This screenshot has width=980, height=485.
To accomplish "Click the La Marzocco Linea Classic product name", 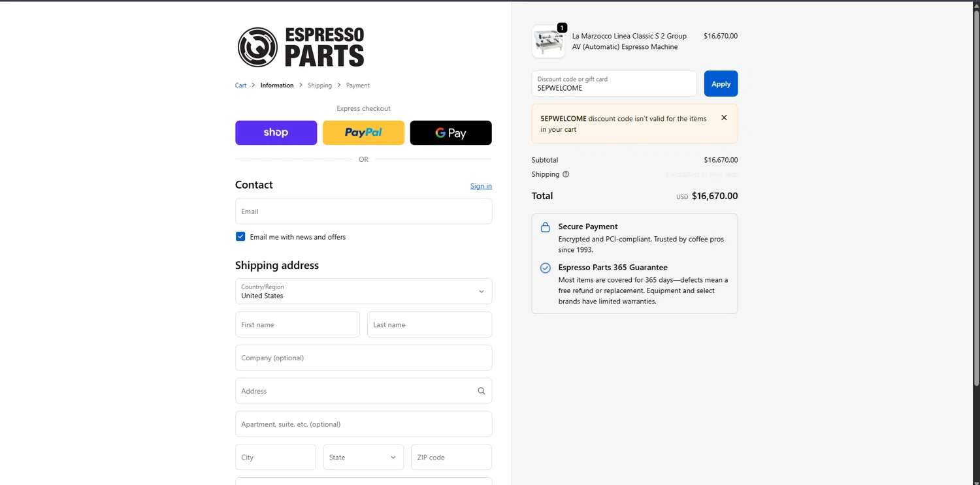I will coord(629,41).
